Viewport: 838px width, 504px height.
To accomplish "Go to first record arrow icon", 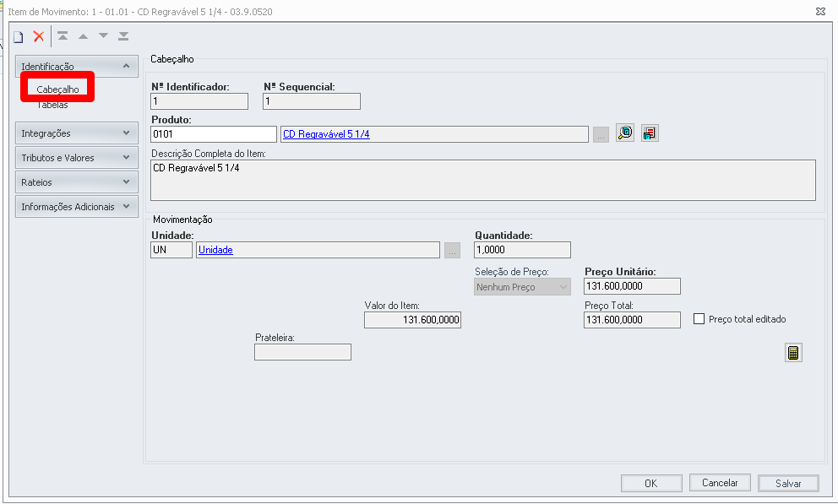I will pyautogui.click(x=63, y=35).
